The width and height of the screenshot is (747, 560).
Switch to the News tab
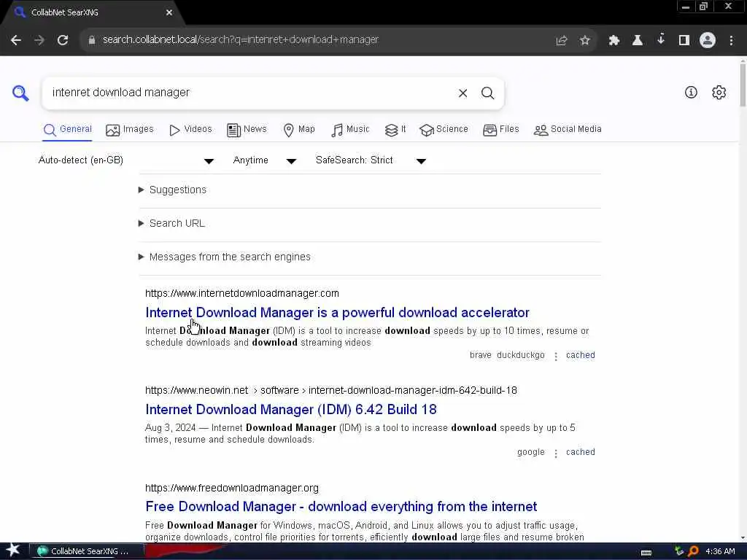(x=247, y=130)
